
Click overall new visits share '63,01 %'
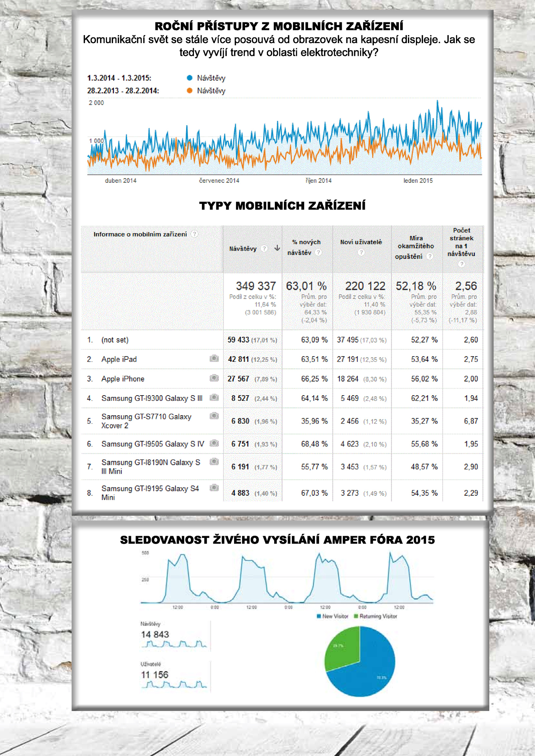(306, 286)
